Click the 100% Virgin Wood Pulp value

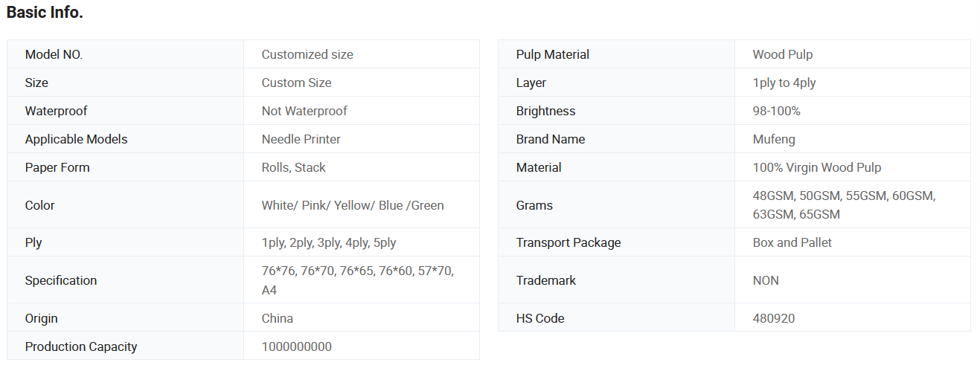(816, 167)
